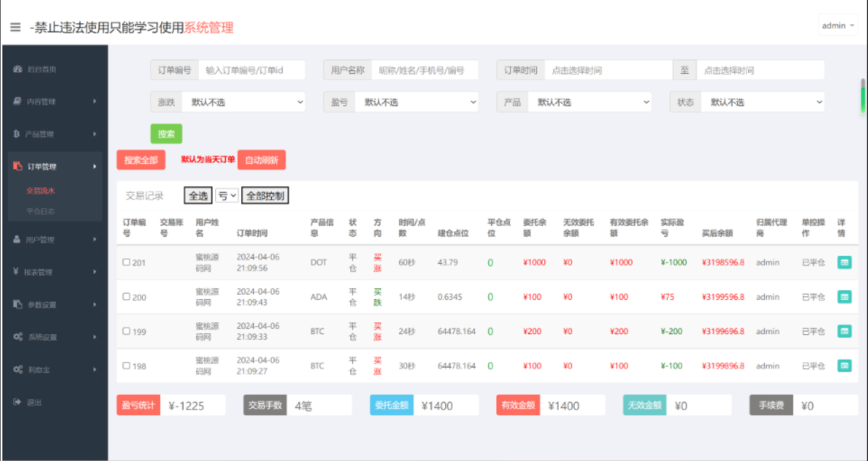Expand the 用户管理 submenu arrow
Image resolution: width=868 pixels, height=461 pixels.
pyautogui.click(x=95, y=239)
